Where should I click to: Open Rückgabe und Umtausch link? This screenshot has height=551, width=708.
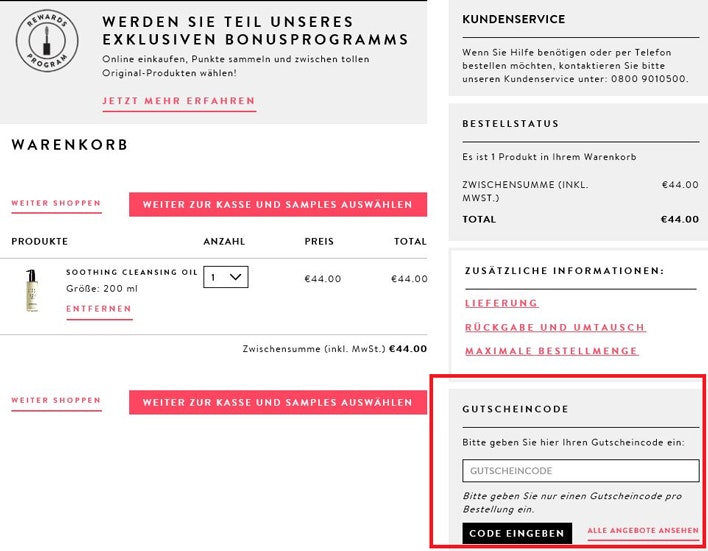[x=555, y=327]
